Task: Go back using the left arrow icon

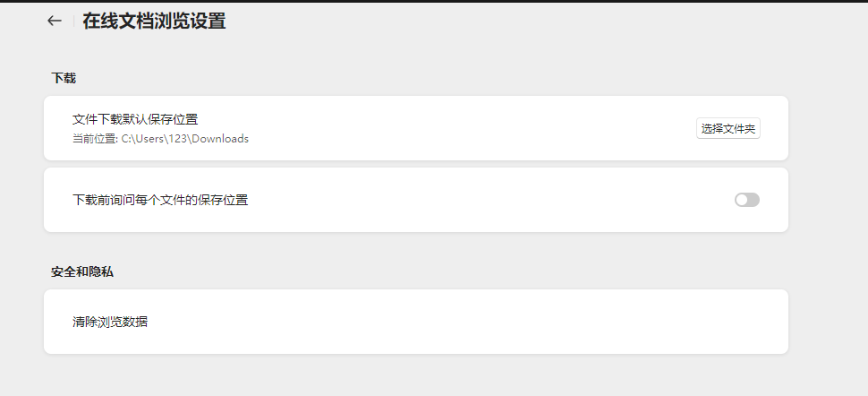Action: 55,21
